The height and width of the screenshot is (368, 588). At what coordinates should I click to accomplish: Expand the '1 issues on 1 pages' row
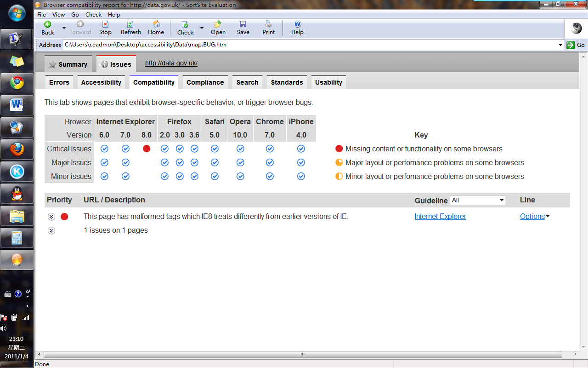tap(51, 230)
